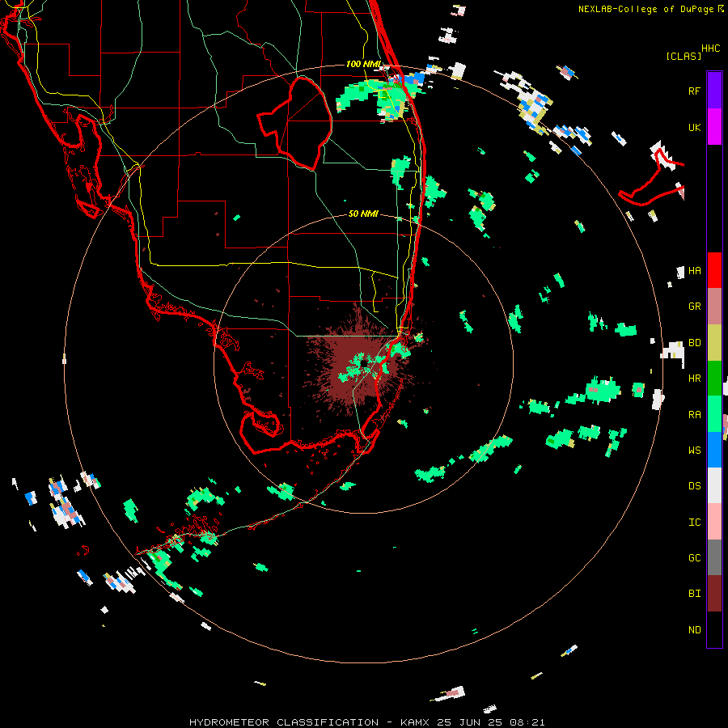Click the "HR" legend label
The width and height of the screenshot is (728, 728).
pyautogui.click(x=694, y=379)
